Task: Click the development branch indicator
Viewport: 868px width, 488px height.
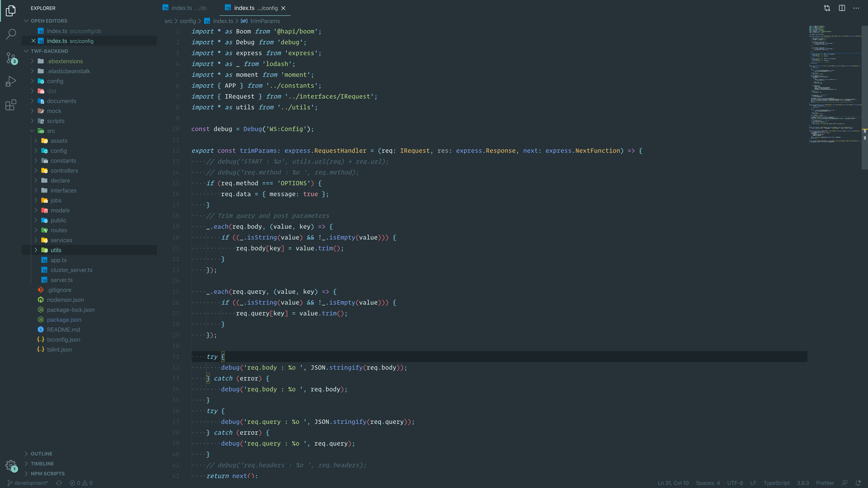Action: (28, 483)
